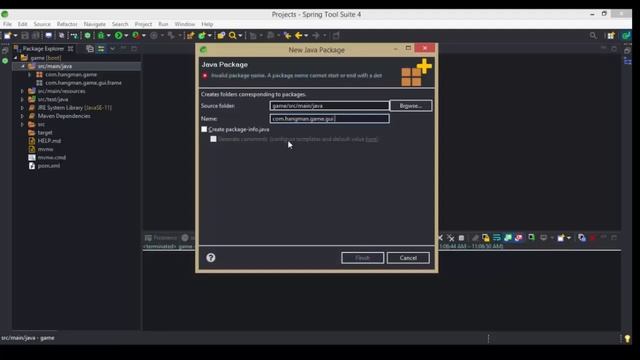This screenshot has height=360, width=640.
Task: Click the Cancel button
Action: (408, 258)
